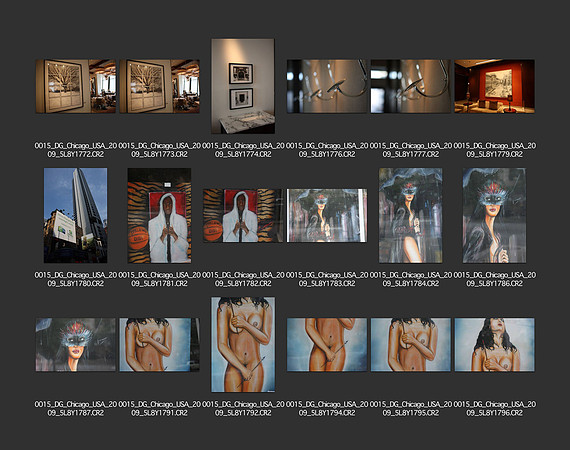Select the 5L8Y1787 feather mask face thumbnail
This screenshot has width=570, height=450.
(x=76, y=345)
